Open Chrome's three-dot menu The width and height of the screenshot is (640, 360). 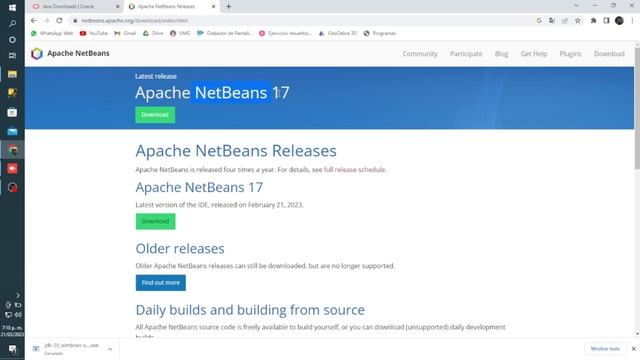[x=632, y=20]
